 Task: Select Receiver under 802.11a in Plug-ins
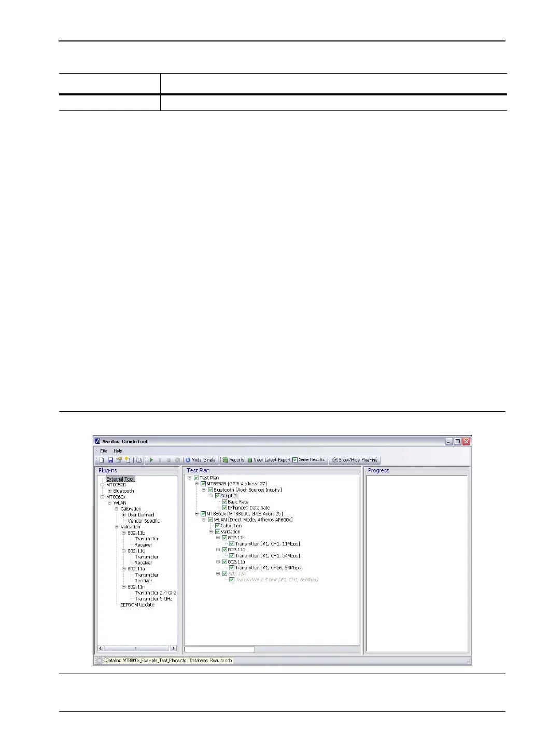tap(144, 581)
